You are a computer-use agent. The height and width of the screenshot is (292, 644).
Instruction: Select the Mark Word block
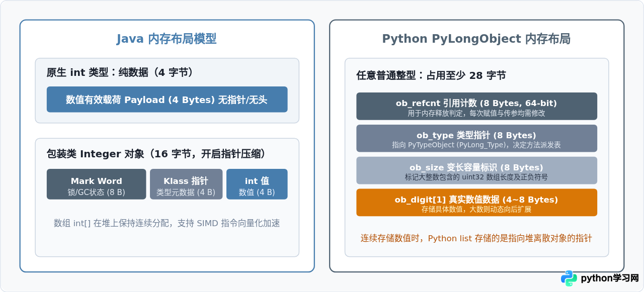[x=97, y=184]
